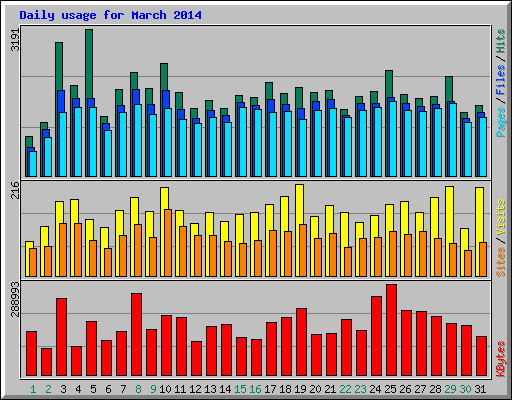Select the cyan pages bar for day 17

click(x=273, y=144)
